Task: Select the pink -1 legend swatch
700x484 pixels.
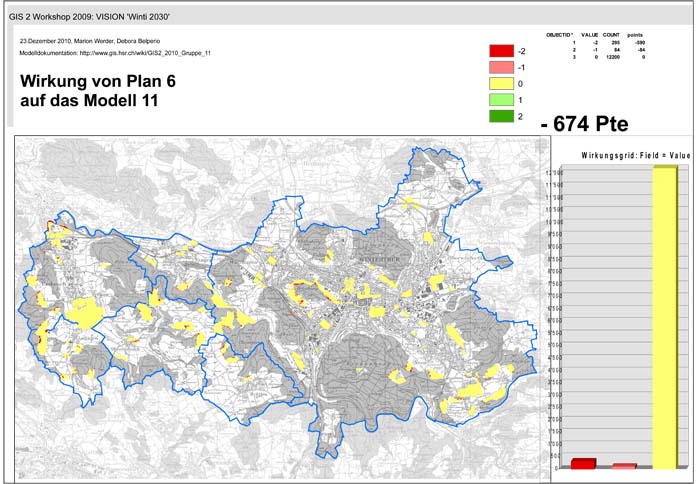Action: point(501,67)
